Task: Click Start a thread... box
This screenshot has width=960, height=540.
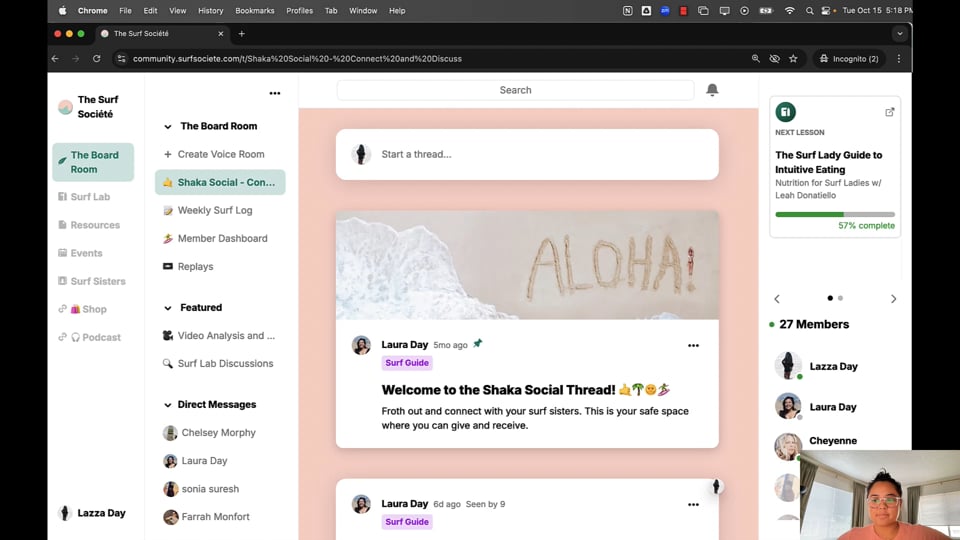Action: pos(527,154)
